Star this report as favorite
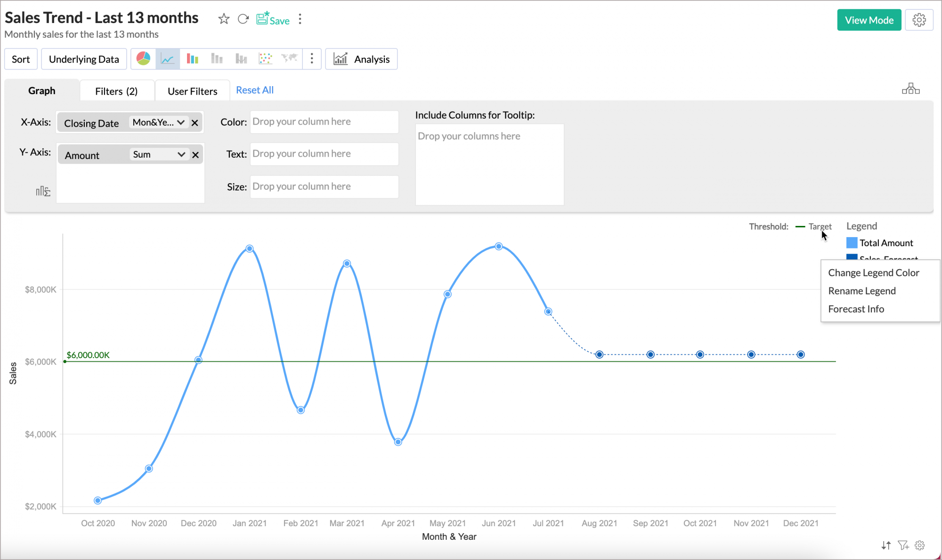This screenshot has width=942, height=560. tap(224, 19)
